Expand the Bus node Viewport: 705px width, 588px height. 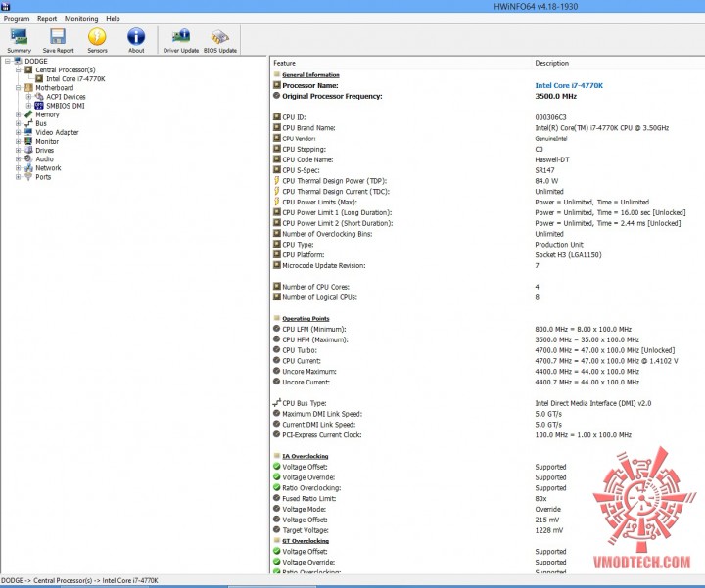[x=18, y=123]
